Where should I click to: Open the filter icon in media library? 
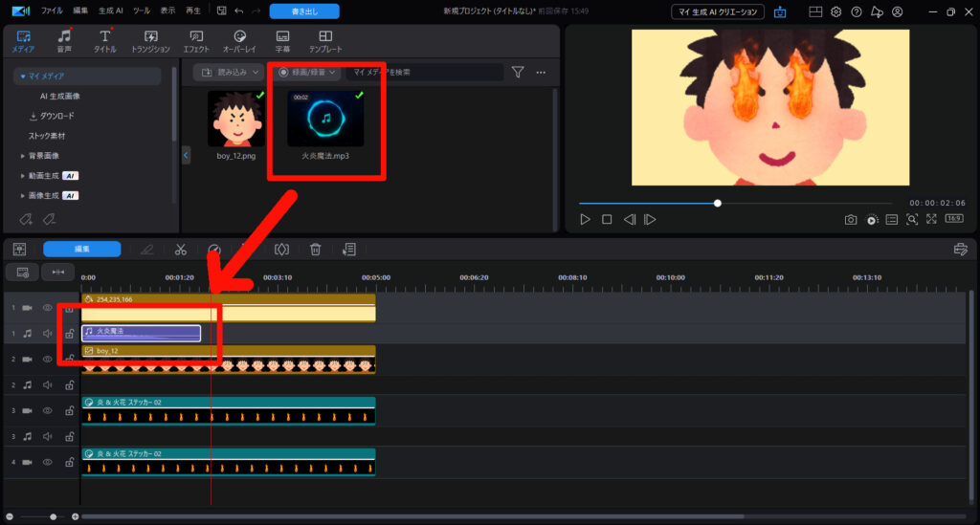518,72
